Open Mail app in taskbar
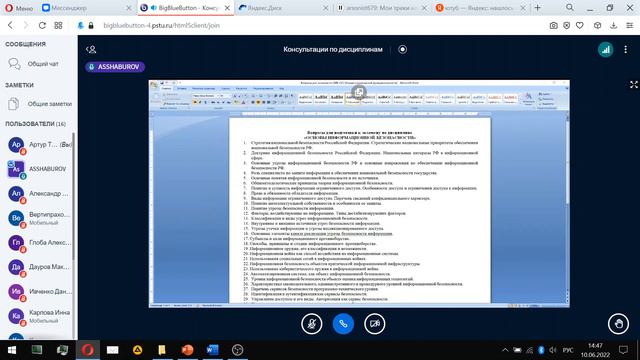 tap(113, 350)
